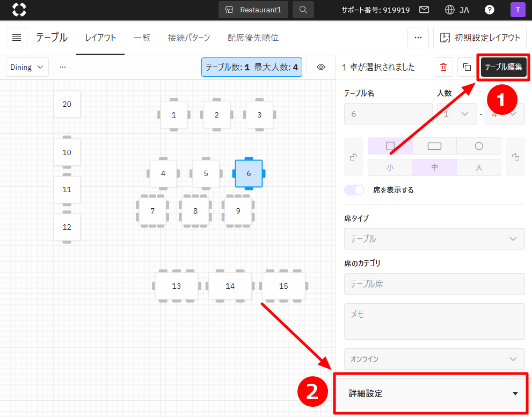Open the hamburger sidebar menu
This screenshot has height=417, width=532.
17,38
